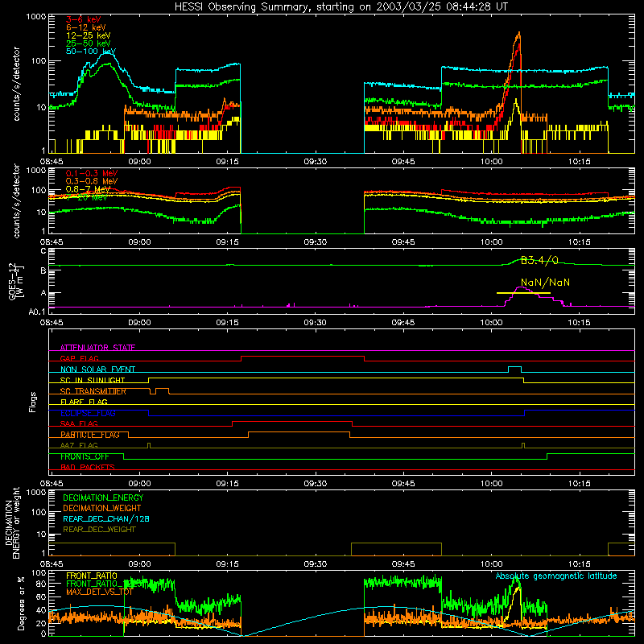Select the ATTENUATOR_STATE flag label
The height and width of the screenshot is (644, 644).
click(x=97, y=348)
